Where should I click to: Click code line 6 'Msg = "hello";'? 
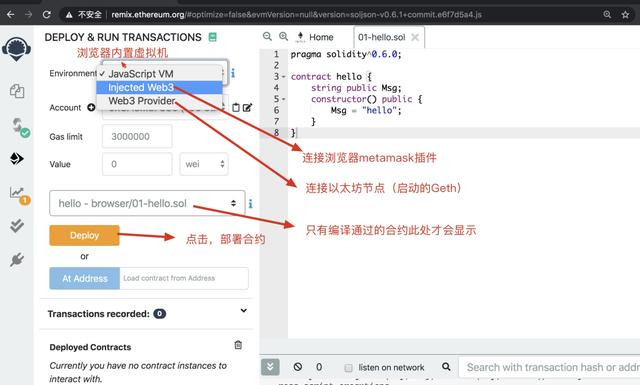click(366, 110)
